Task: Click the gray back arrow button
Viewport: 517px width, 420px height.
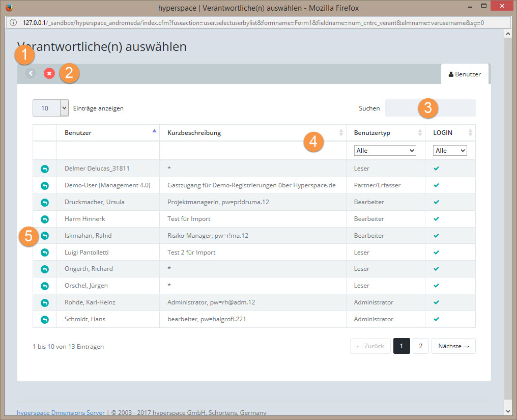Action: (31, 74)
